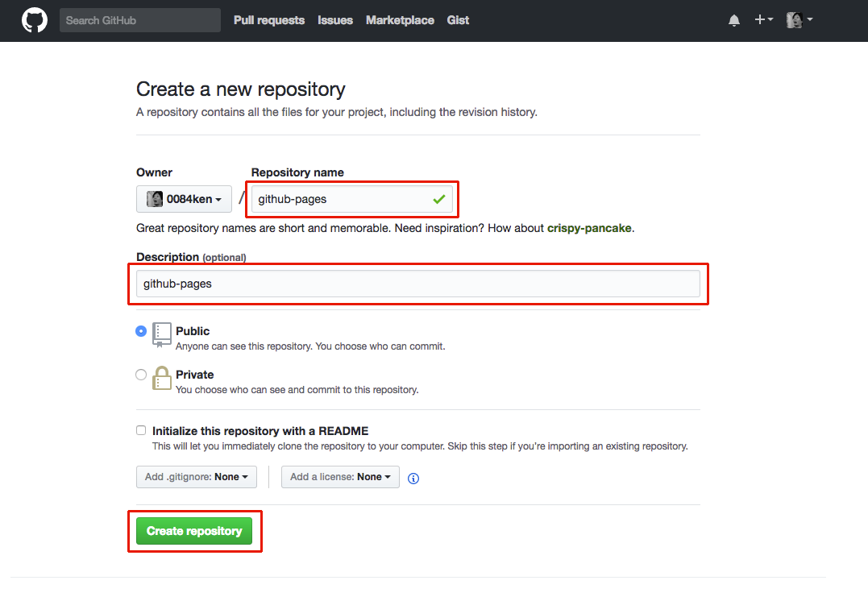Click the green checkmark in repository name field
Image resolution: width=868 pixels, height=597 pixels.
[439, 199]
